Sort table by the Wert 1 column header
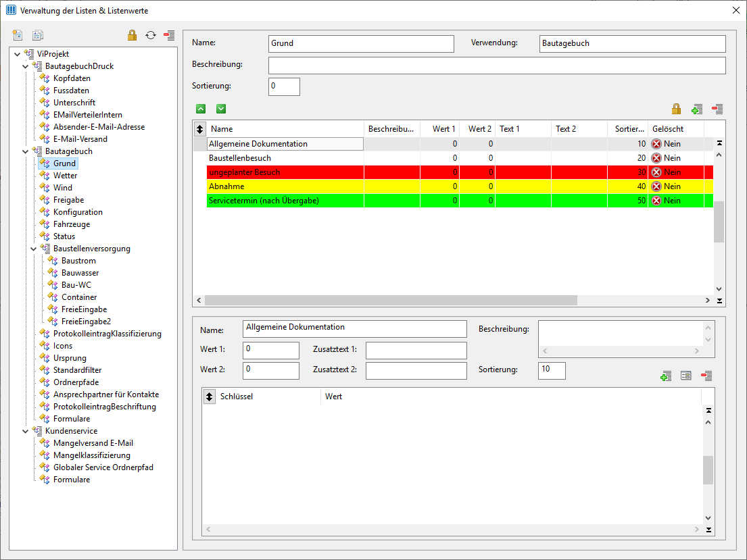747x560 pixels. [439, 129]
